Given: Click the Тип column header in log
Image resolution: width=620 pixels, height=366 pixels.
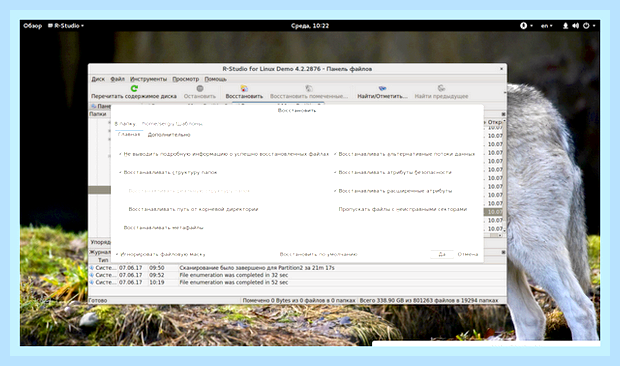Looking at the screenshot, I should (x=103, y=260).
